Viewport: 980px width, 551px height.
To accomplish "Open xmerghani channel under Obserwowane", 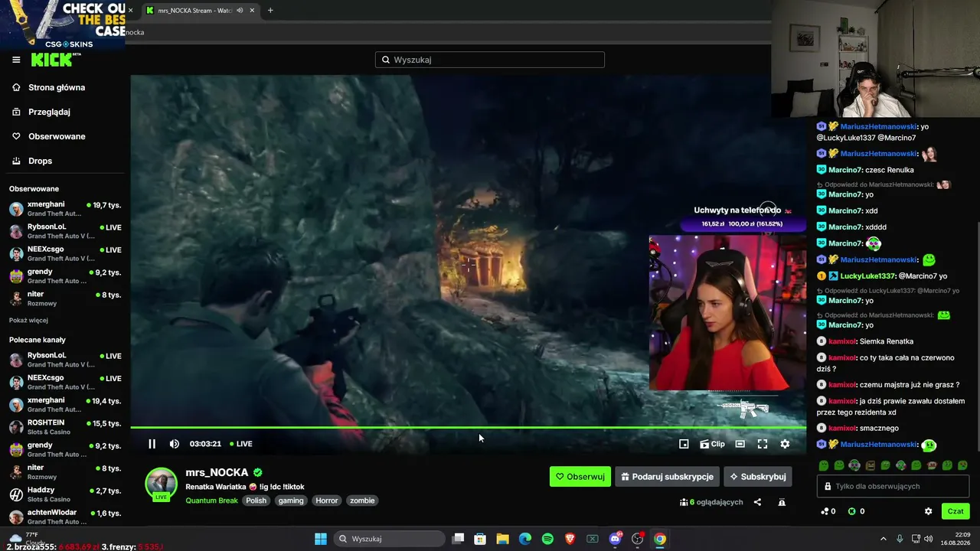I will 65,209.
